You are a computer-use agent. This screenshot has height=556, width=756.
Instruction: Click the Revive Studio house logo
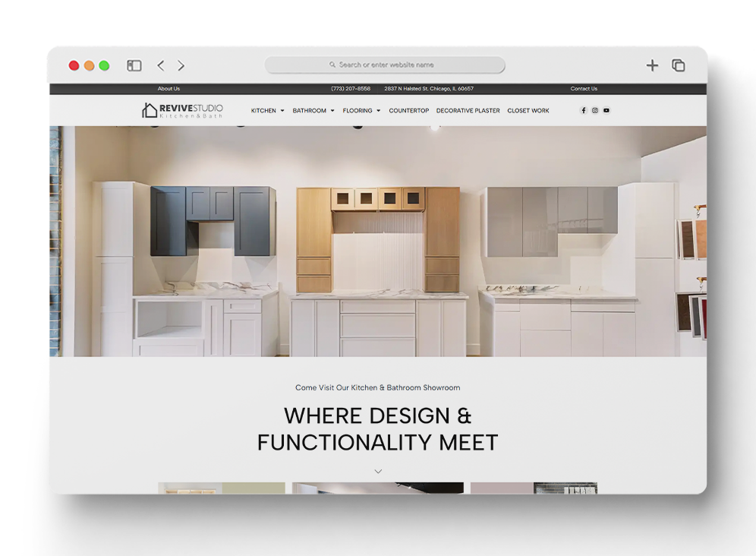150,110
